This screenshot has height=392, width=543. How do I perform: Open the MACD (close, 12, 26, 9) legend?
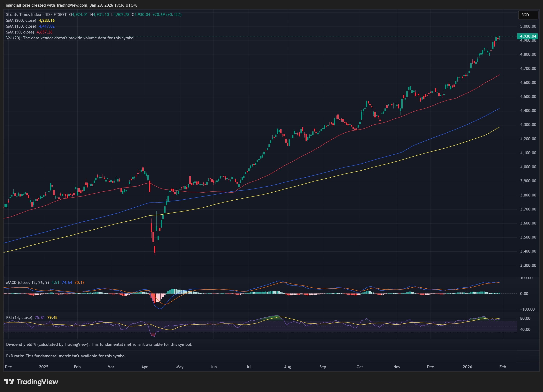(27, 282)
